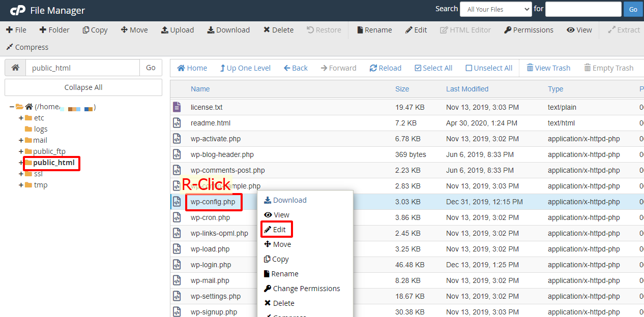This screenshot has width=644, height=317.
Task: Click wp-activate.php file icon
Action: [x=177, y=139]
